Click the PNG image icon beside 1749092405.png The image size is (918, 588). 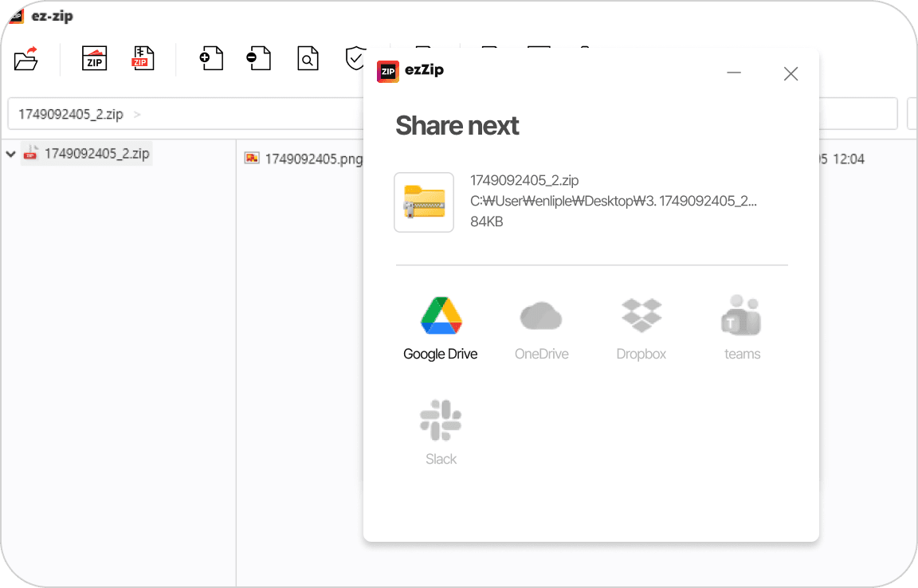tap(253, 158)
